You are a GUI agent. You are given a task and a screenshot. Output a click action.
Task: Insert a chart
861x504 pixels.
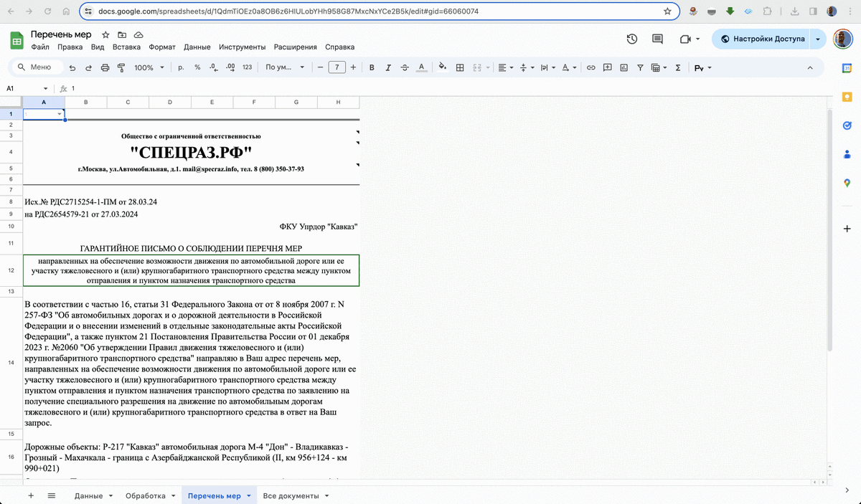coord(624,67)
